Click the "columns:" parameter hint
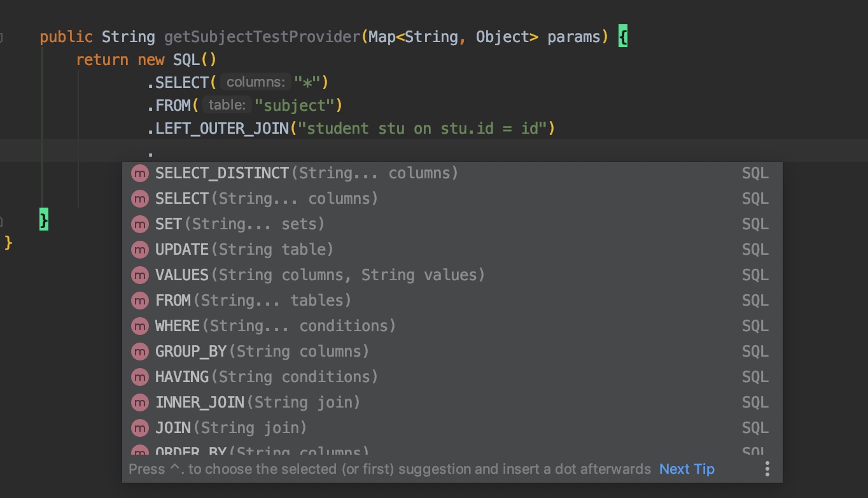Screen dimensions: 868x498 pos(256,82)
